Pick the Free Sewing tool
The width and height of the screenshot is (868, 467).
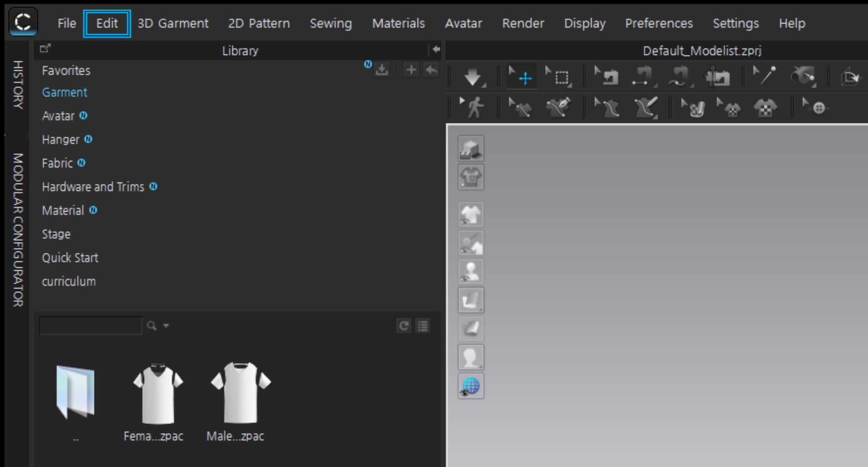(680, 77)
